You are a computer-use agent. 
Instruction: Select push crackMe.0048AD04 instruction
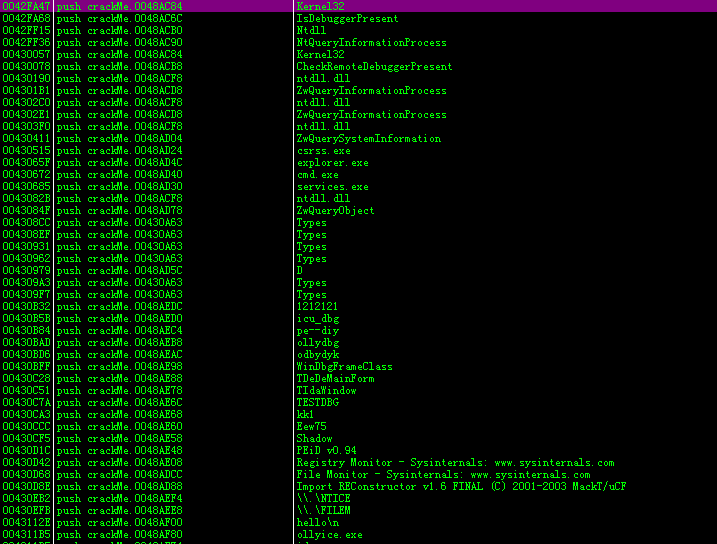(119, 139)
